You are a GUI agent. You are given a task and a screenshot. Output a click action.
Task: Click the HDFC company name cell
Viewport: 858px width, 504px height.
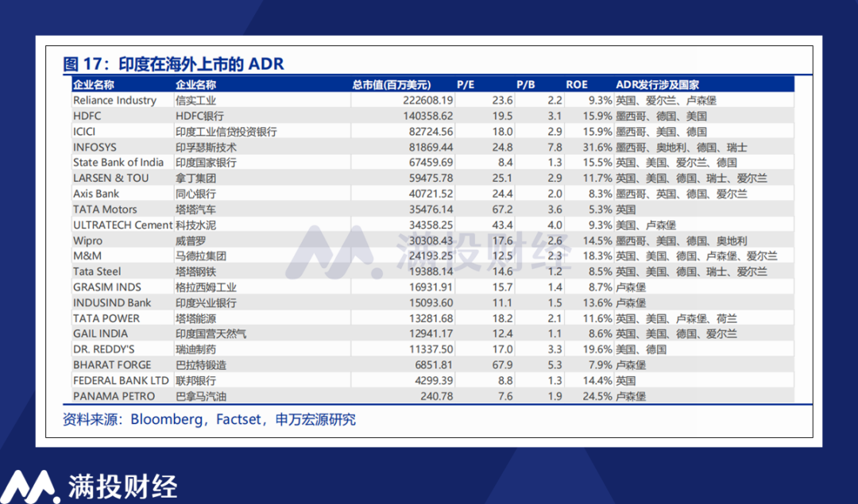pyautogui.click(x=87, y=116)
